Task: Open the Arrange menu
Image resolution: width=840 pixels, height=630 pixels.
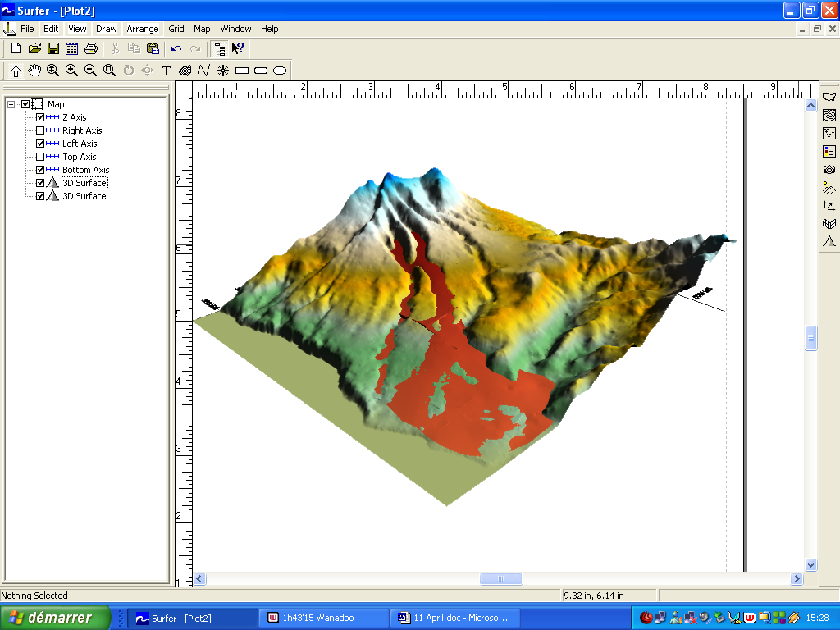Action: click(x=142, y=29)
